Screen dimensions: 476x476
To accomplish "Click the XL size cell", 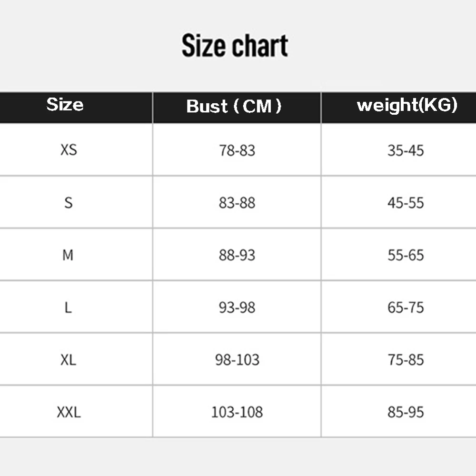I will click(x=69, y=360).
